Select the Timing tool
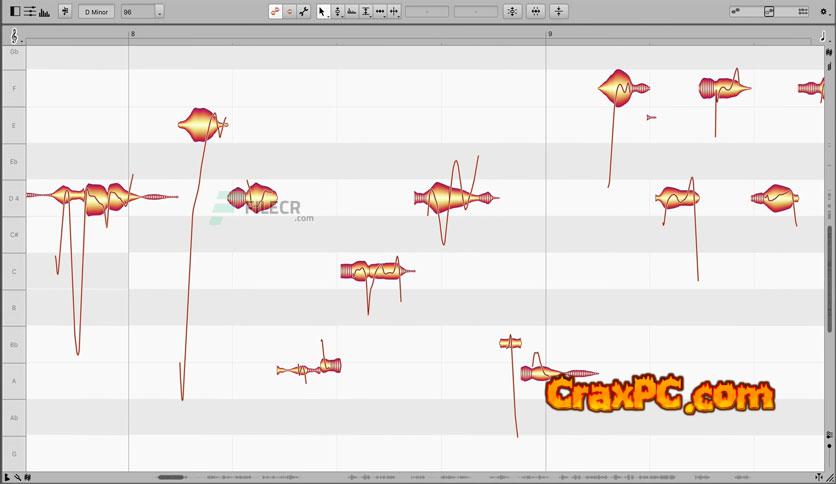This screenshot has width=836, height=484. click(380, 11)
